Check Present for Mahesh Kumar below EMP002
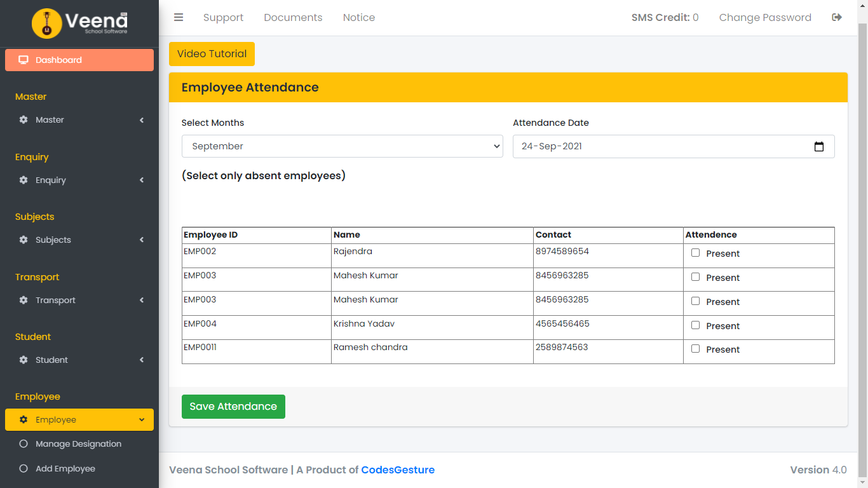Viewport: 868px width, 488px height. [x=695, y=277]
